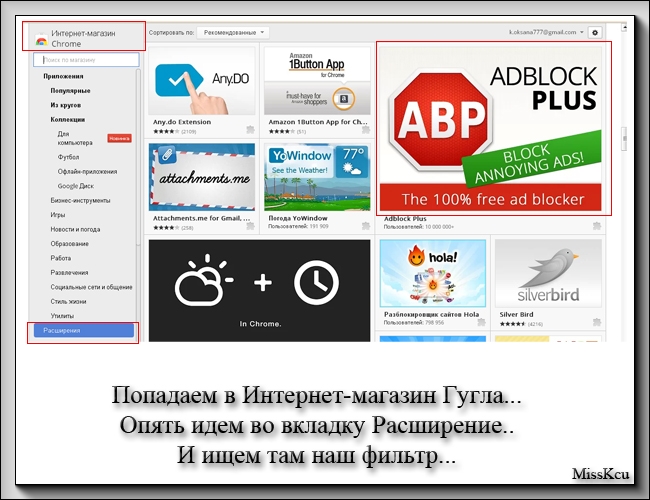The height and width of the screenshot is (500, 650).
Task: Select the Игры category
Action: click(x=58, y=215)
